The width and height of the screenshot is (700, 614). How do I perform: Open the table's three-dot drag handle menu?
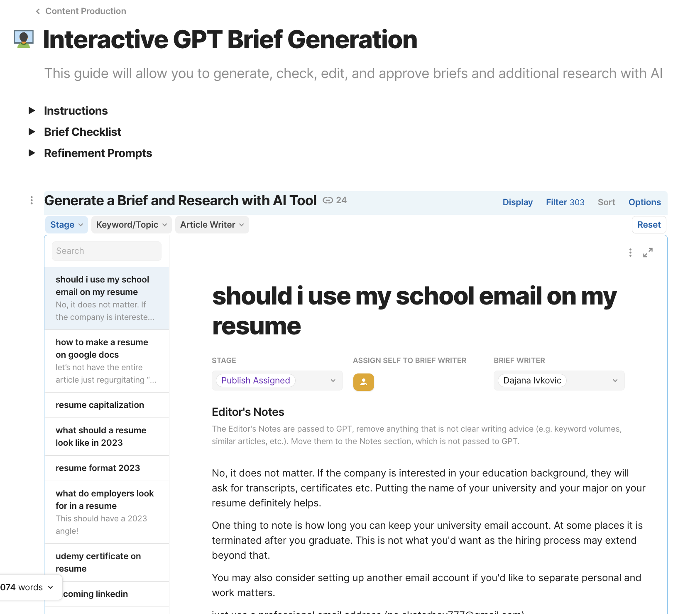pyautogui.click(x=32, y=201)
